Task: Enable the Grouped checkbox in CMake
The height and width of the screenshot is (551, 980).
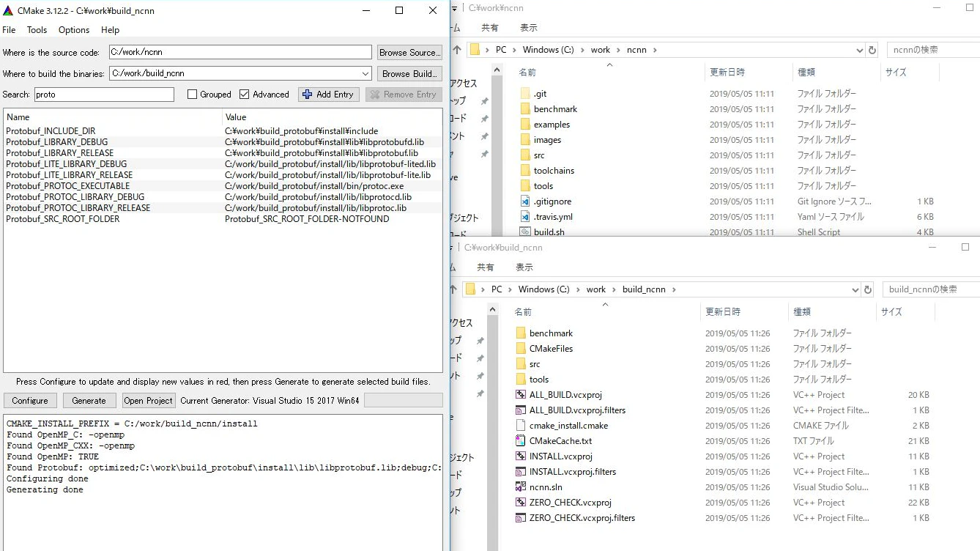Action: point(193,95)
